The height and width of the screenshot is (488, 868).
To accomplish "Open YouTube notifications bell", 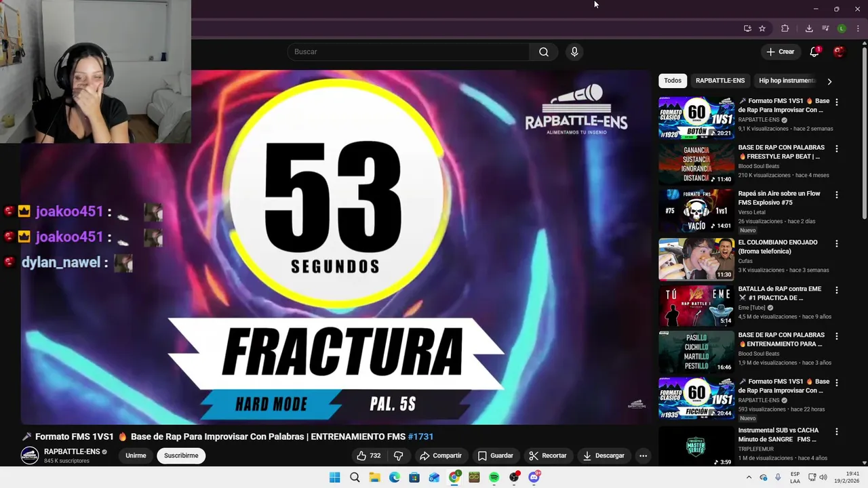I will [814, 52].
